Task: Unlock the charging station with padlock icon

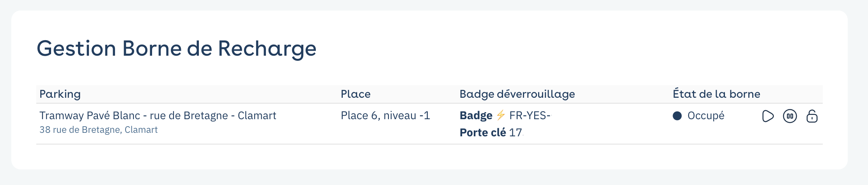Action: pos(812,116)
